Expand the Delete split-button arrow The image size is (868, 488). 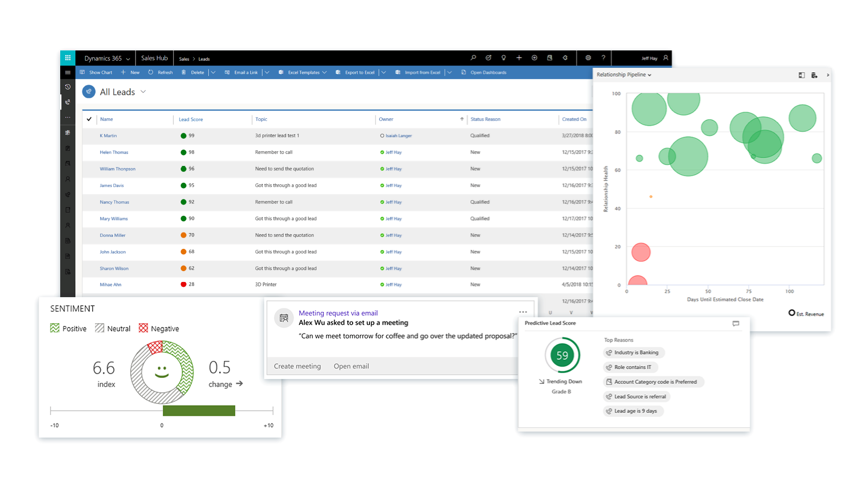(x=213, y=73)
